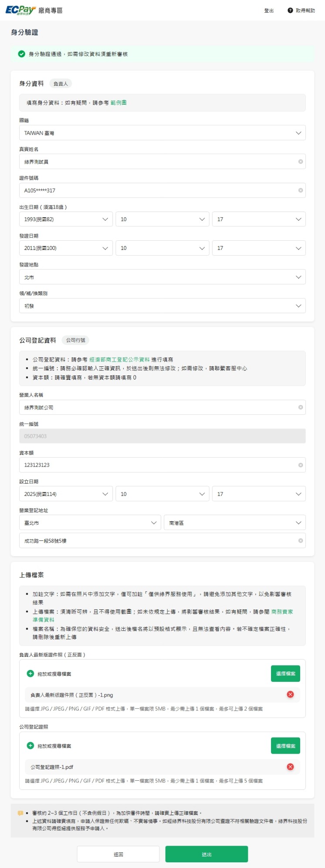Image resolution: width=325 pixels, height=868 pixels.
Task: Click the green 送出 submit button
Action: pos(207,854)
